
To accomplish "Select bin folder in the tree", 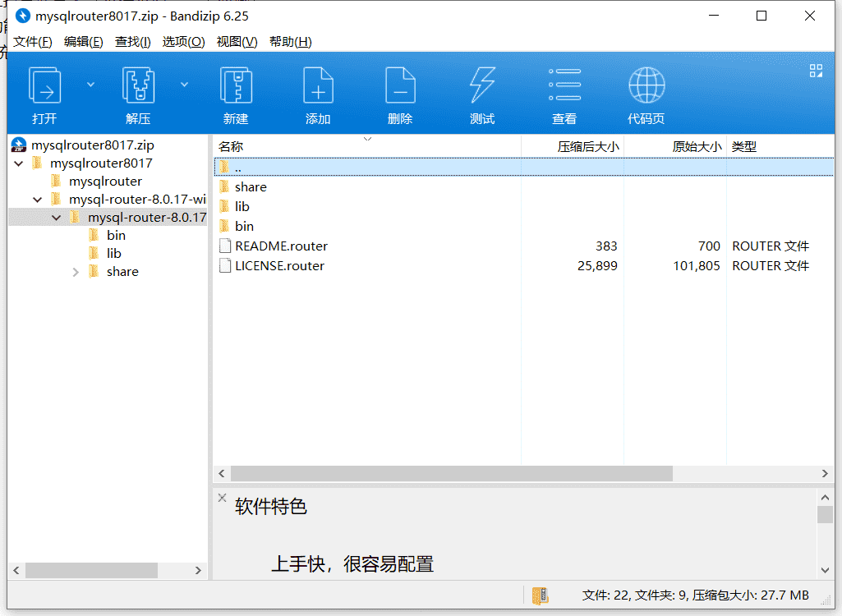I will point(116,236).
